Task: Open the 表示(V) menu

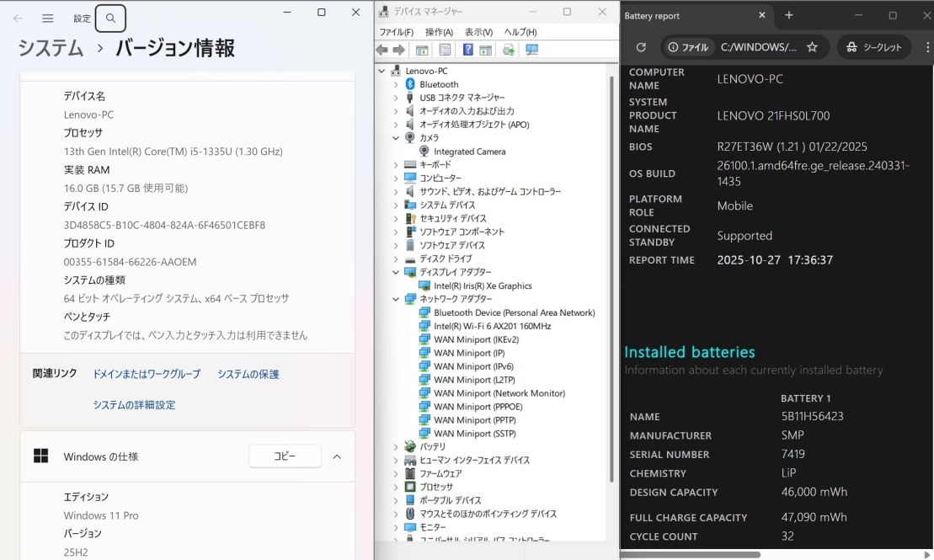Action: click(478, 32)
